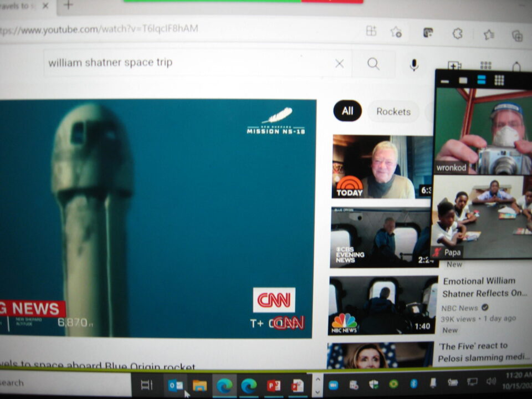
Task: Switch Zoom window to gallery grid view
Action: coord(499,80)
